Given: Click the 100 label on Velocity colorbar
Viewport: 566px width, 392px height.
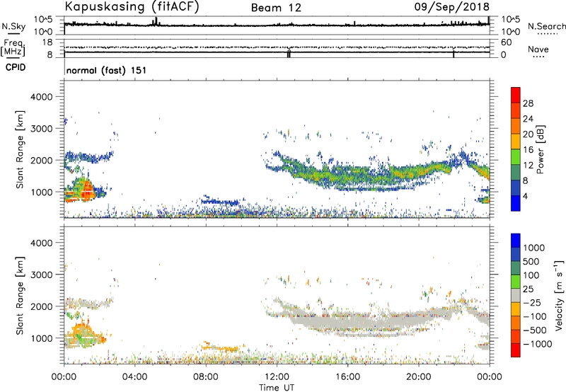Looking at the screenshot, I should 533,275.
